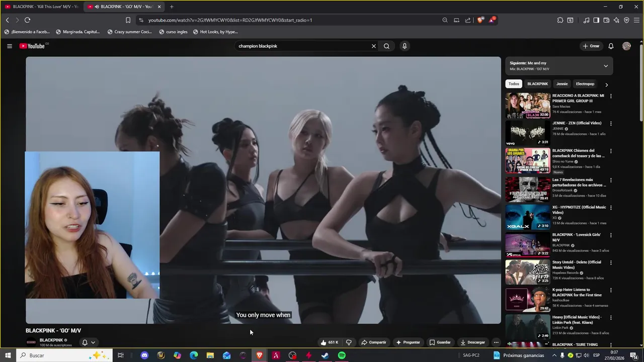The width and height of the screenshot is (644, 362).
Task: Open the Brave VPN shield icon
Action: point(626,20)
